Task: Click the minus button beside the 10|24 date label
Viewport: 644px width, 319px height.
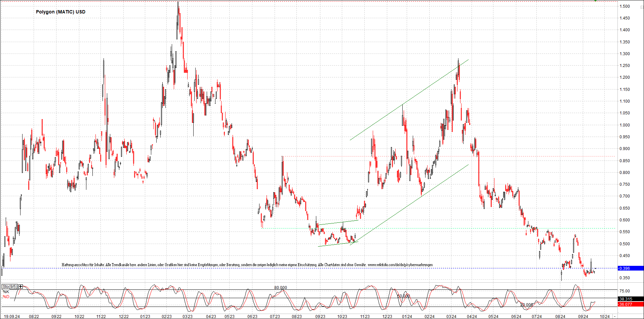Action: 615,317
